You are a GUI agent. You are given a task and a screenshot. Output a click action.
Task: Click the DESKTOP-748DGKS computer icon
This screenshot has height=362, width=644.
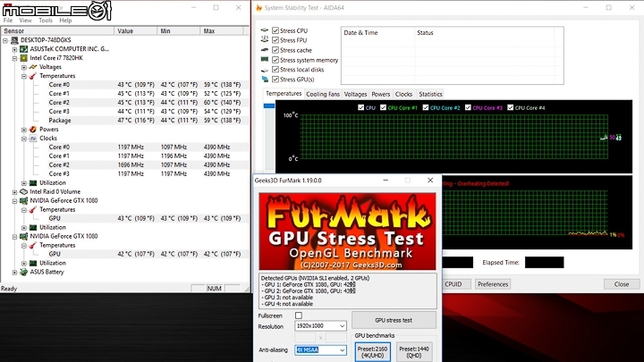[15, 40]
